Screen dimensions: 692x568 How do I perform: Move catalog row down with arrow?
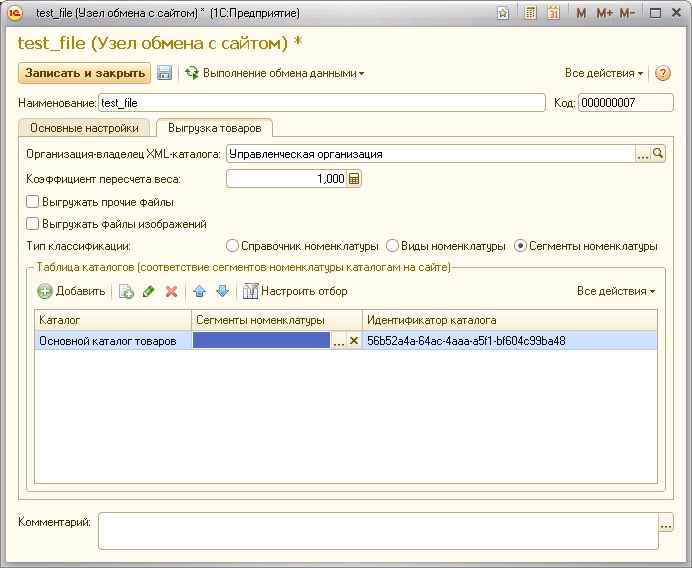point(222,291)
